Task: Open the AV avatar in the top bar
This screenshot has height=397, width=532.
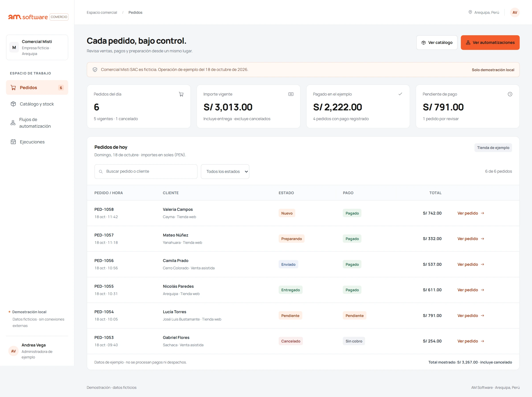Action: point(515,12)
